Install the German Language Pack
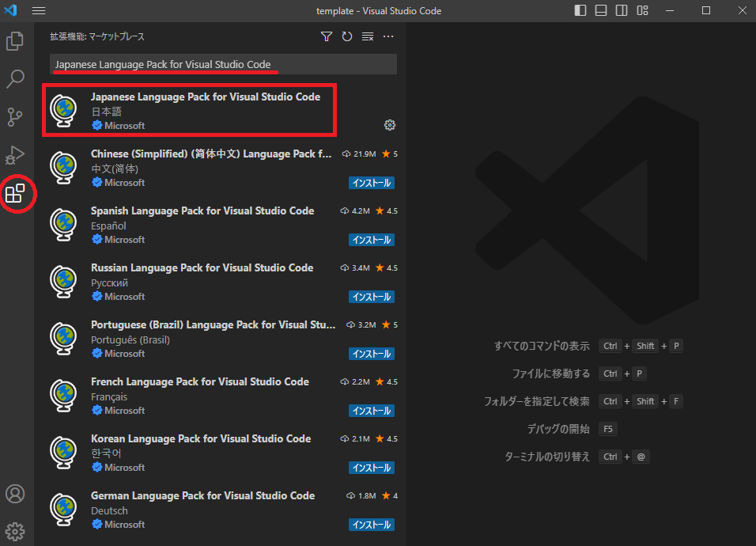The image size is (756, 546). coord(371,525)
